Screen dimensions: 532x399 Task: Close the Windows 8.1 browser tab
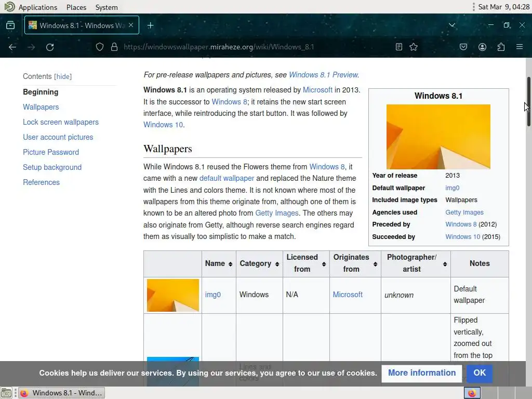click(131, 25)
